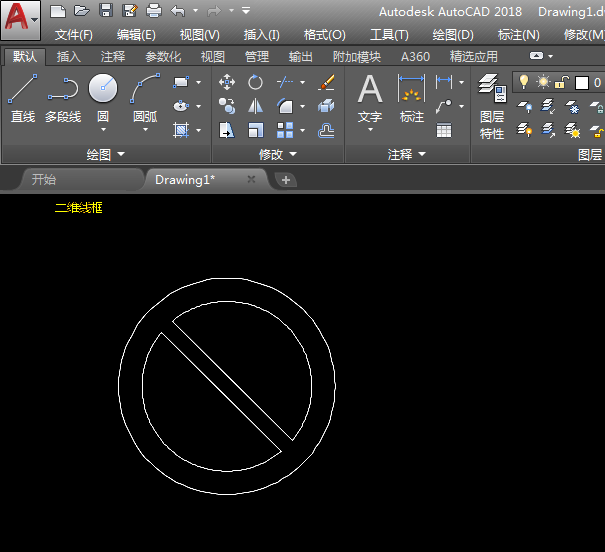The image size is (605, 552).
Task: Click the Multileader icon
Action: tap(444, 106)
